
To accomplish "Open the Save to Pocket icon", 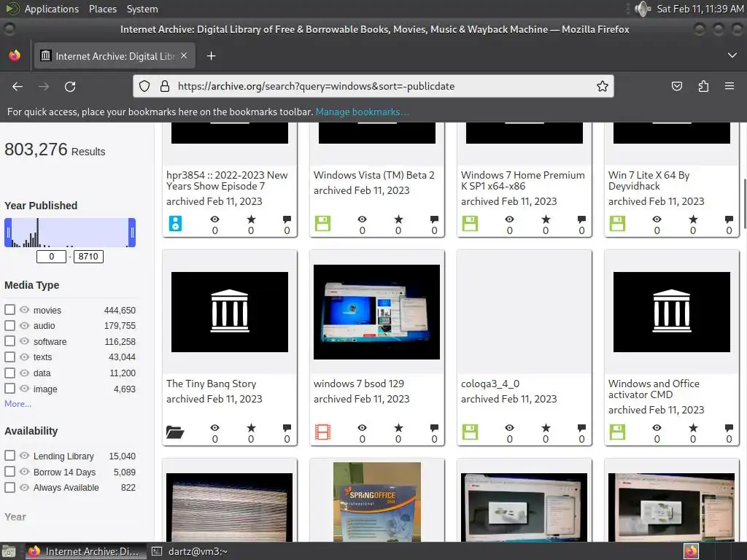I will [x=676, y=86].
